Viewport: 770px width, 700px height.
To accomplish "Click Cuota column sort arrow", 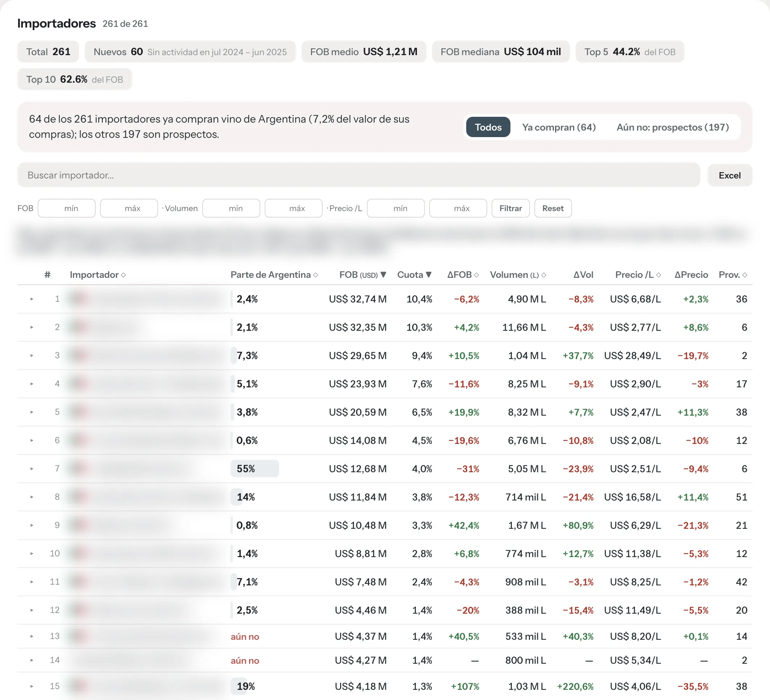I will pyautogui.click(x=429, y=275).
